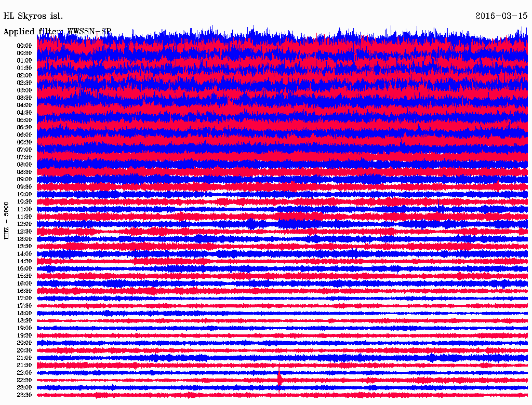Click the 16:00 time row label

[x=24, y=283]
